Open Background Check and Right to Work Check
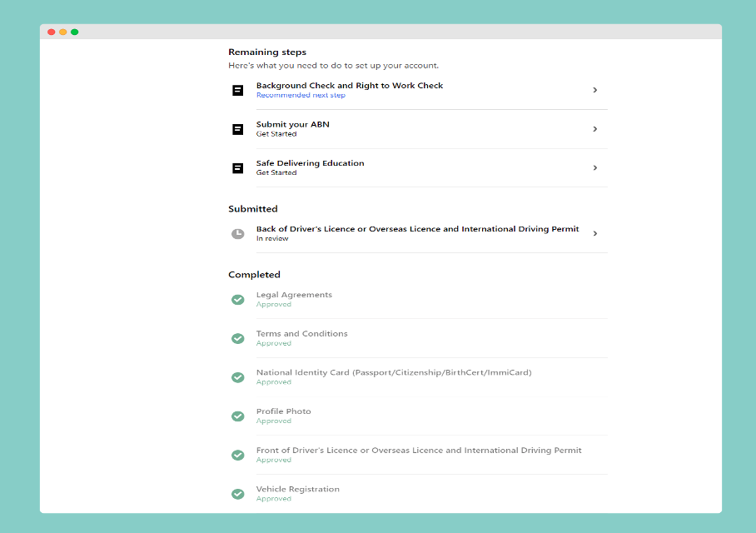 pos(349,86)
